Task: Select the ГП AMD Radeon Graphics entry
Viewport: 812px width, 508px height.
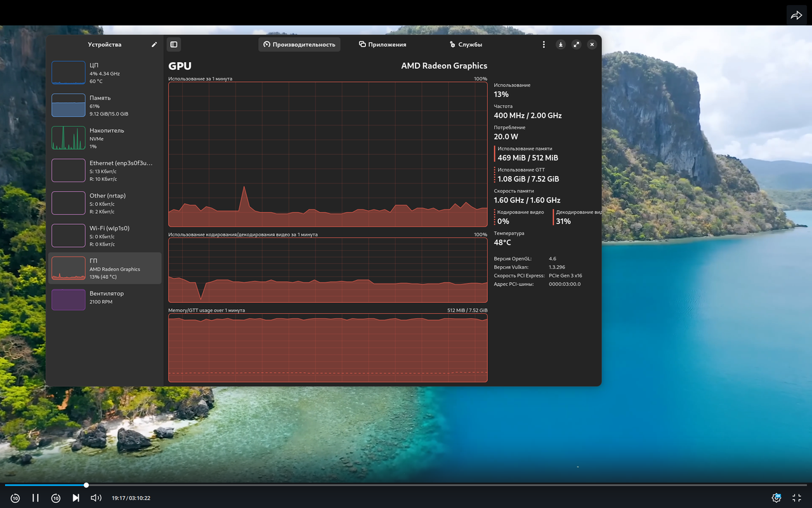Action: pos(105,268)
